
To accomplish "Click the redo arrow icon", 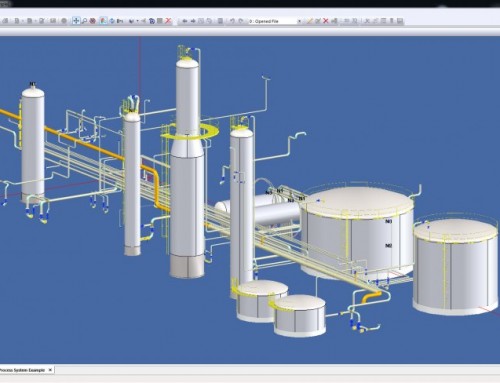I will click(x=241, y=21).
